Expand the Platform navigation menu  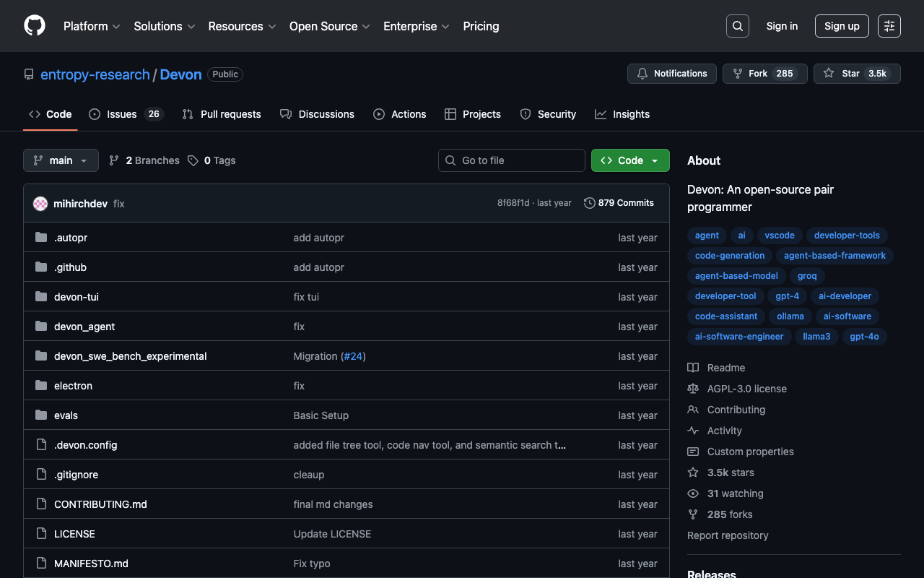point(92,26)
